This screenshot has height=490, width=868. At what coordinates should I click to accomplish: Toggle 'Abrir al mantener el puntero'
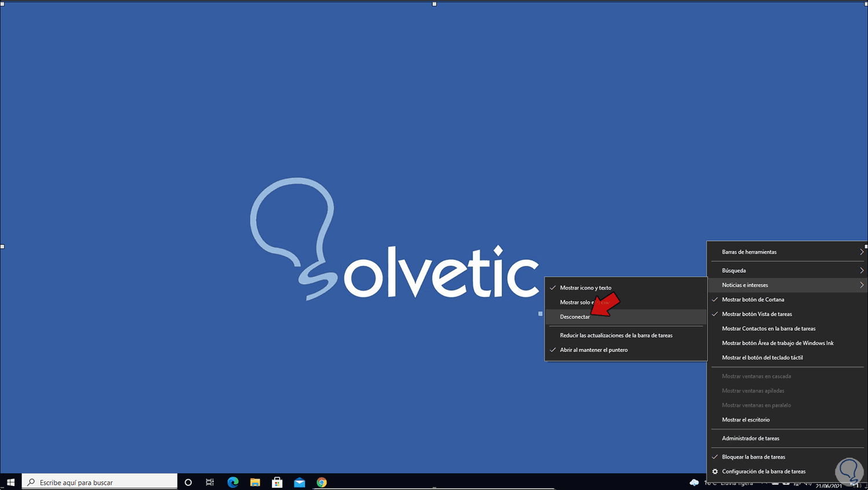626,350
